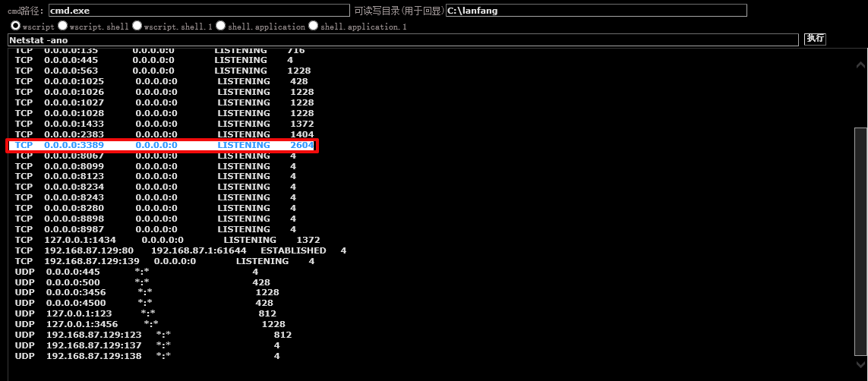Click the 0.0.0.0:1027 address text
868x381 pixels.
pyautogui.click(x=74, y=102)
